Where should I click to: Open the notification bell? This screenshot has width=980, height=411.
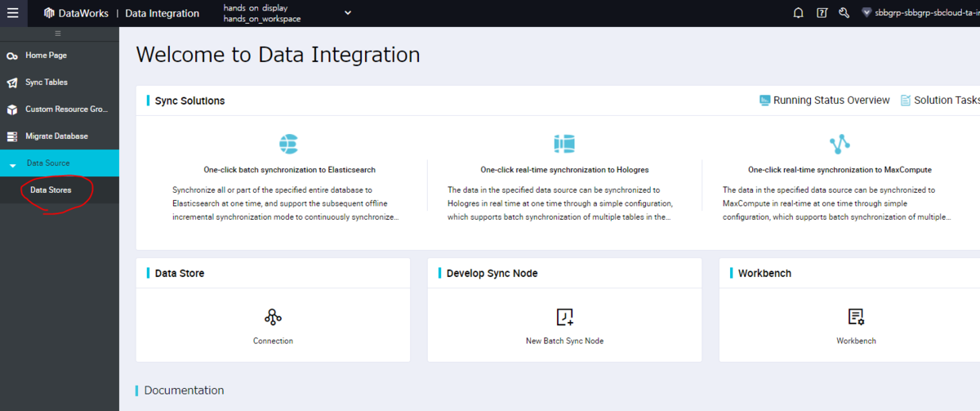click(x=799, y=13)
